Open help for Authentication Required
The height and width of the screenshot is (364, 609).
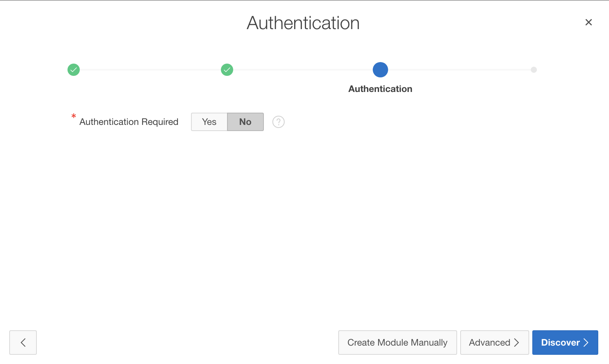tap(278, 122)
